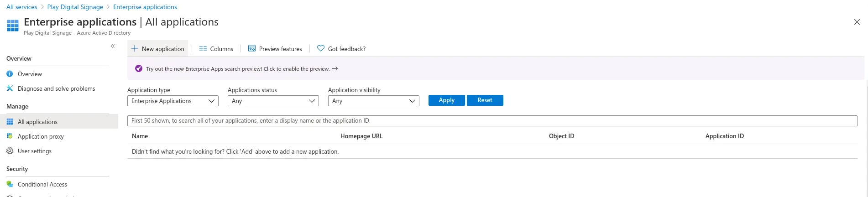Click the Columns button
Viewport: 868px width, 197px height.
point(216,49)
